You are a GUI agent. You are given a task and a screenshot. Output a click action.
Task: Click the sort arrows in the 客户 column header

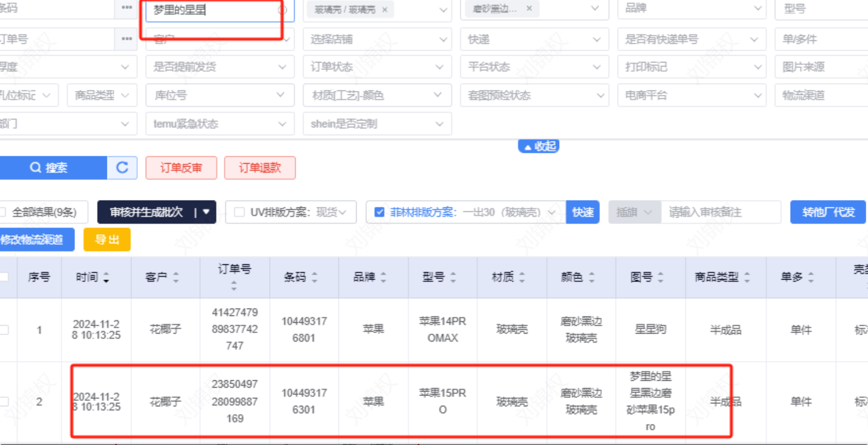click(x=176, y=278)
